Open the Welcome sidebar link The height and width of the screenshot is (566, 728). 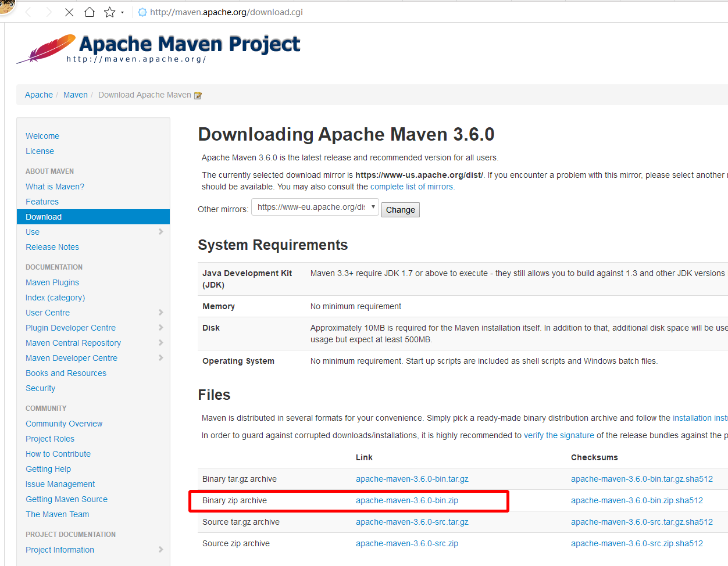(x=42, y=136)
